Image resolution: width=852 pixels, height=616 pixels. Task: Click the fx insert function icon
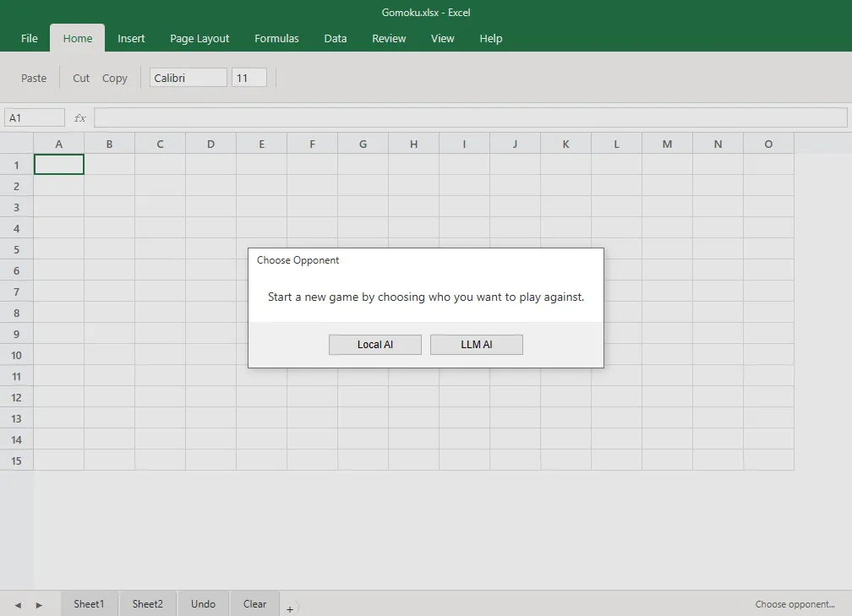pos(79,118)
